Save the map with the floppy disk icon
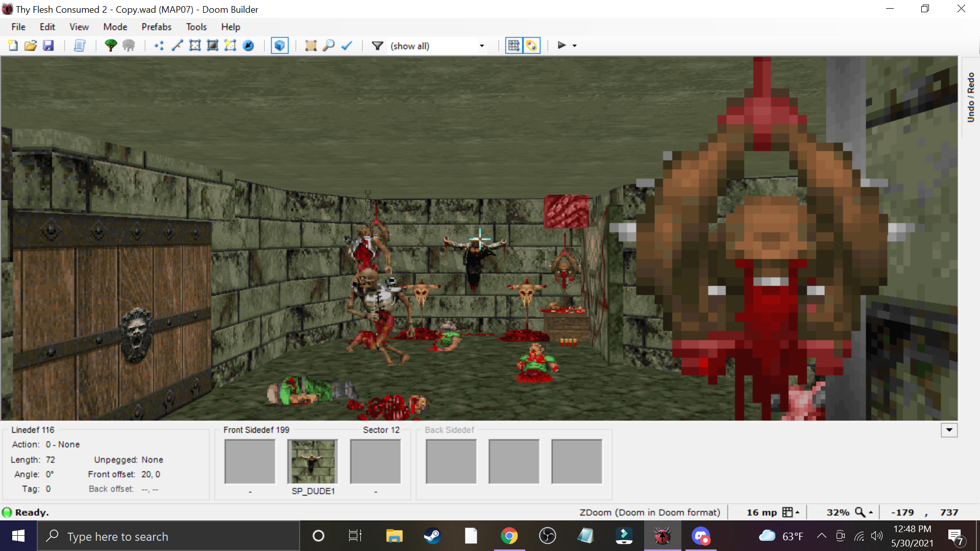The image size is (980, 551). pyautogui.click(x=48, y=46)
